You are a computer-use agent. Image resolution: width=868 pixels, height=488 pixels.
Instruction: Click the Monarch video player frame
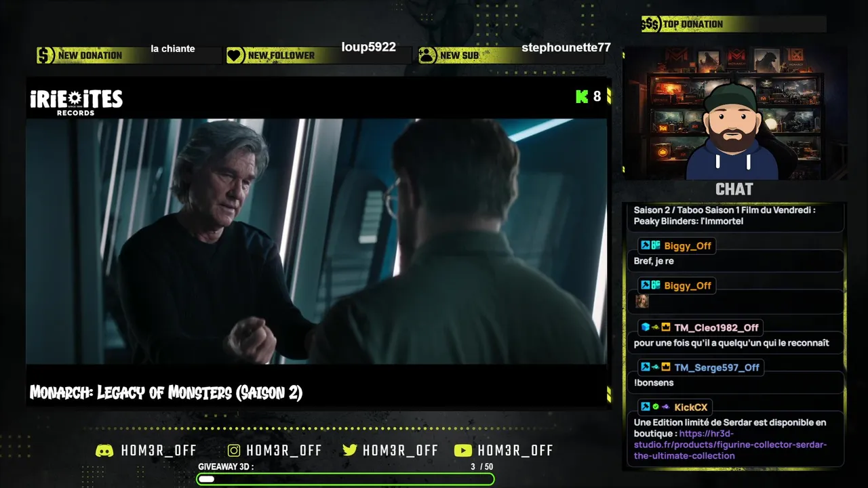[x=316, y=241]
